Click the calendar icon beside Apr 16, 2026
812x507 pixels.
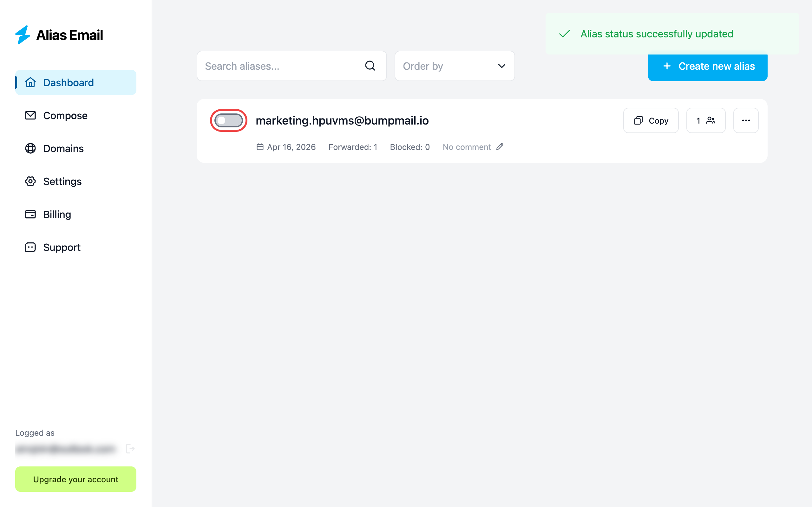tap(260, 147)
